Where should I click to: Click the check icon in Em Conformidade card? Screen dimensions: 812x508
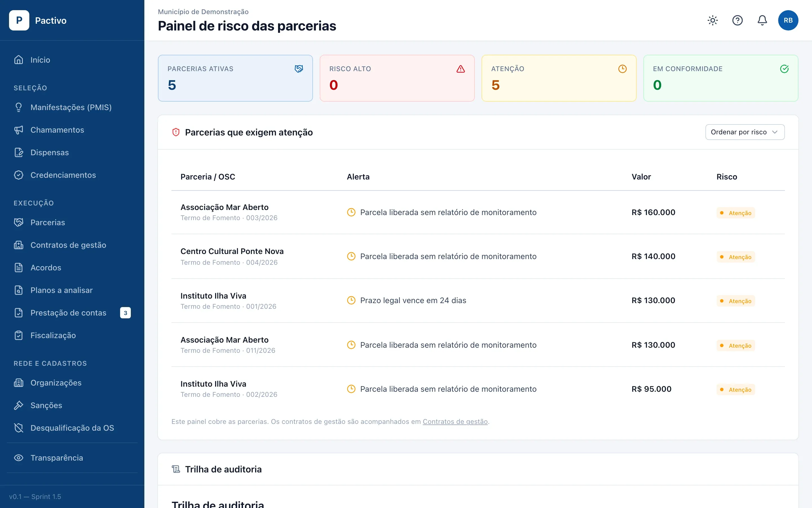point(784,69)
